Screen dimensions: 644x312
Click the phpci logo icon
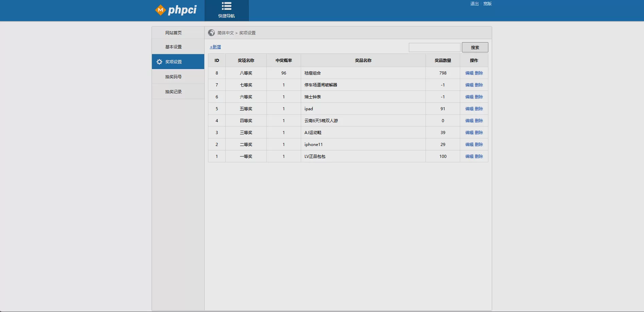coord(160,10)
